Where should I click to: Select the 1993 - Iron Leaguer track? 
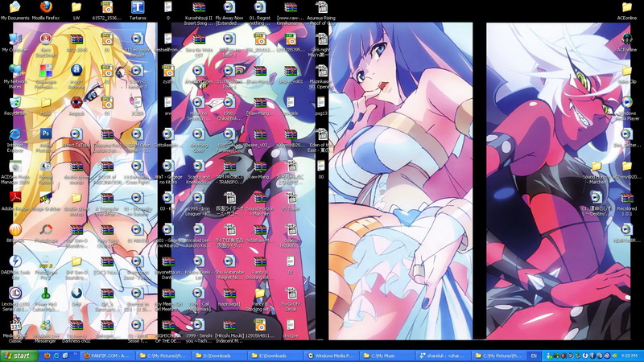tap(198, 204)
